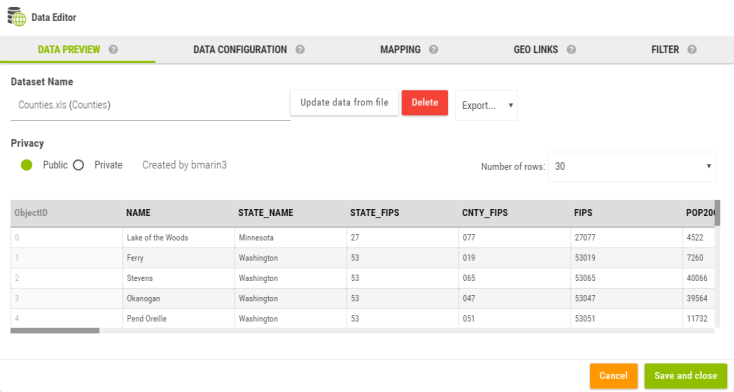Switch to the Data Configuration tab
The height and width of the screenshot is (392, 734).
240,49
